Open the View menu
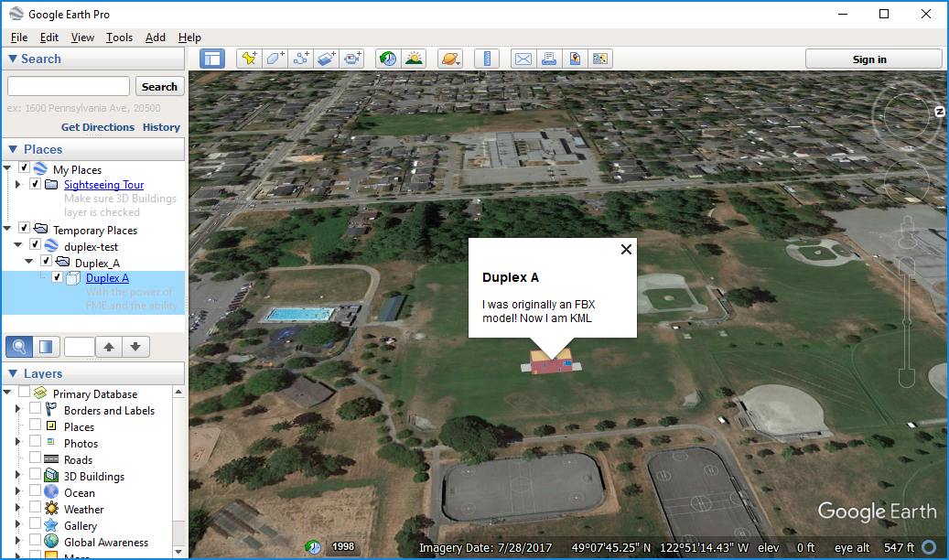949x560 pixels. point(82,38)
